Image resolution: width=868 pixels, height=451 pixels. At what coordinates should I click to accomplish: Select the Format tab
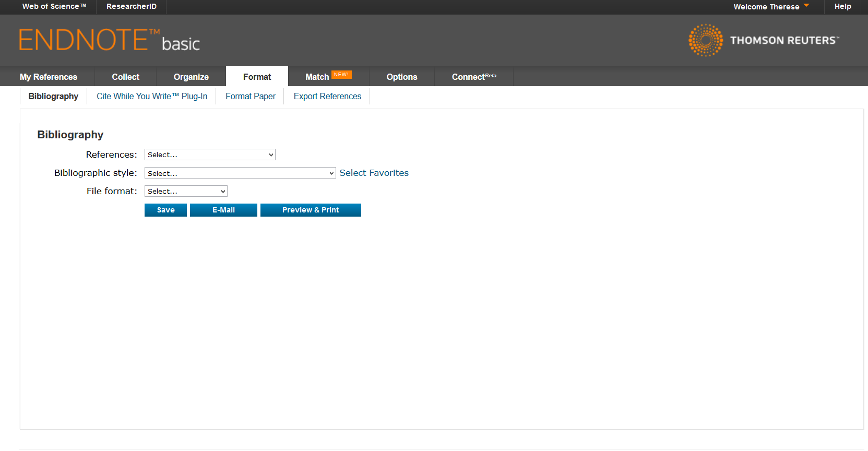coord(257,77)
